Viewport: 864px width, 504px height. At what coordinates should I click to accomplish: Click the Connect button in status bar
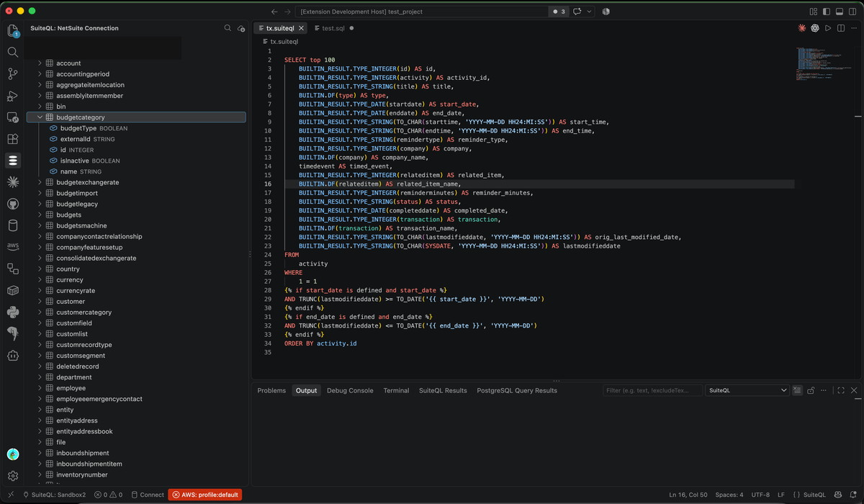pos(148,495)
